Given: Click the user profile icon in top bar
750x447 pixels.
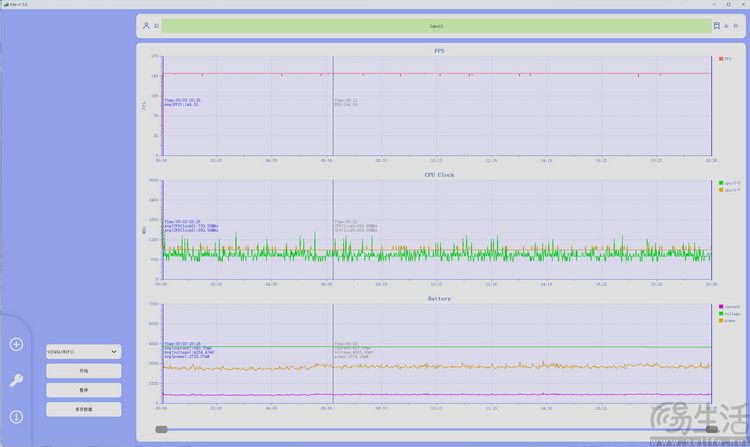Looking at the screenshot, I should click(146, 25).
